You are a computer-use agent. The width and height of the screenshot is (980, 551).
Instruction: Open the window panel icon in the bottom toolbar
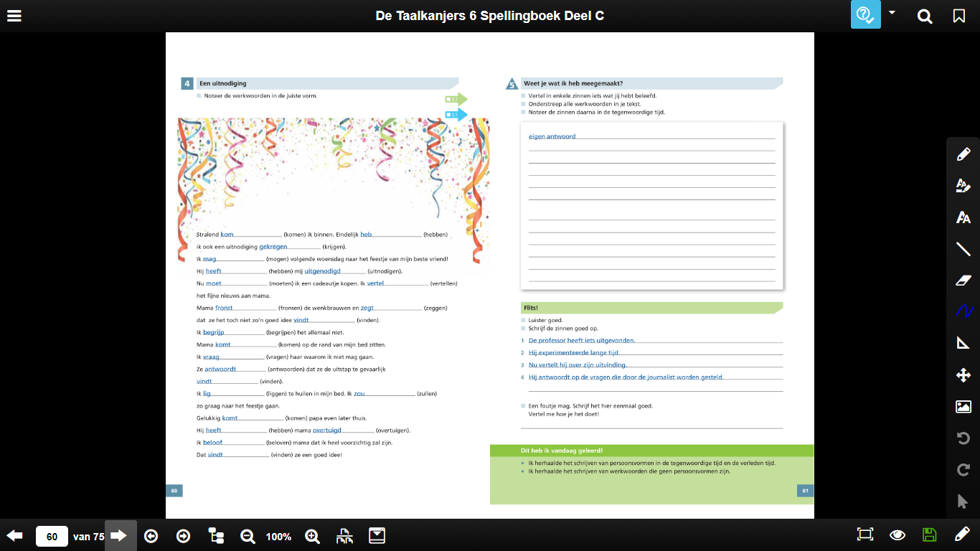[377, 535]
